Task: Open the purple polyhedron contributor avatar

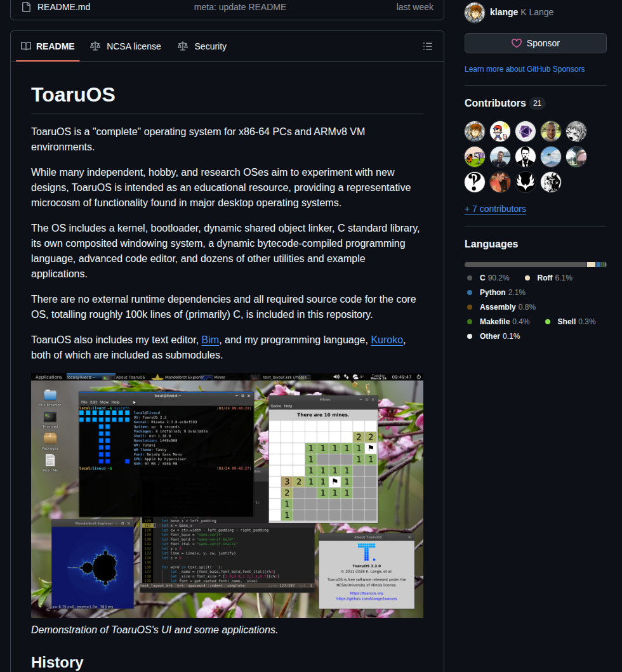Action: point(525,131)
